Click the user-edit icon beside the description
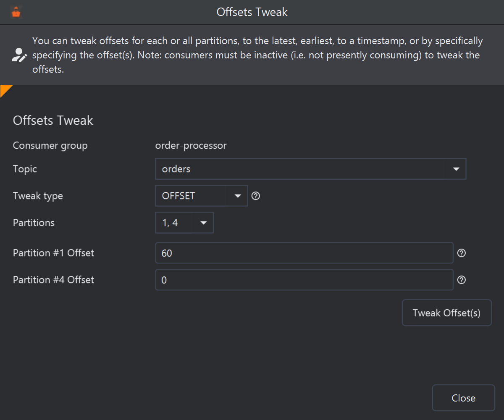Screen dimensions: 504x420 click(19, 55)
